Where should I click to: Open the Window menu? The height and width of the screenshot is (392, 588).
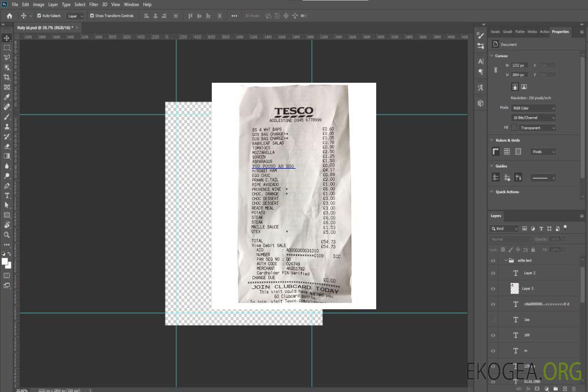tap(131, 4)
